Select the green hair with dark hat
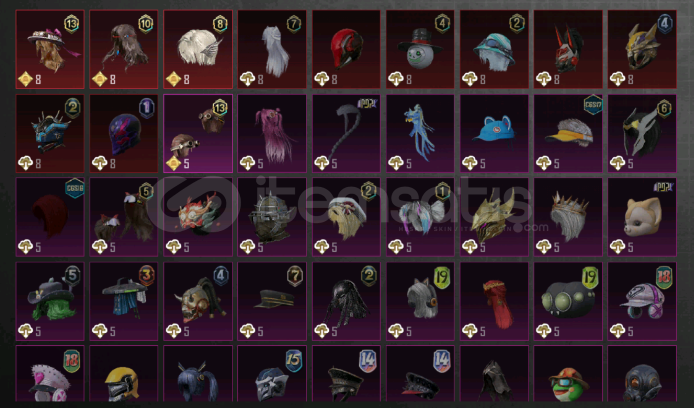694x408 pixels. coord(50,301)
